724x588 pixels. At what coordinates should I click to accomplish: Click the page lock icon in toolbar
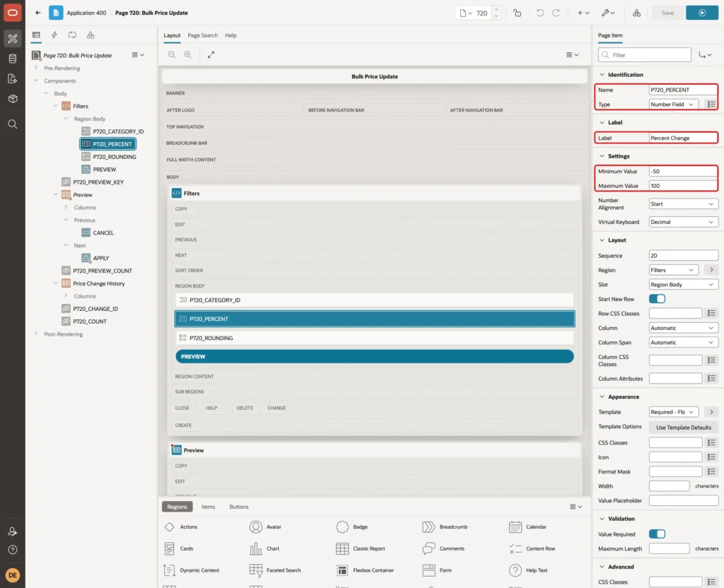click(x=517, y=13)
